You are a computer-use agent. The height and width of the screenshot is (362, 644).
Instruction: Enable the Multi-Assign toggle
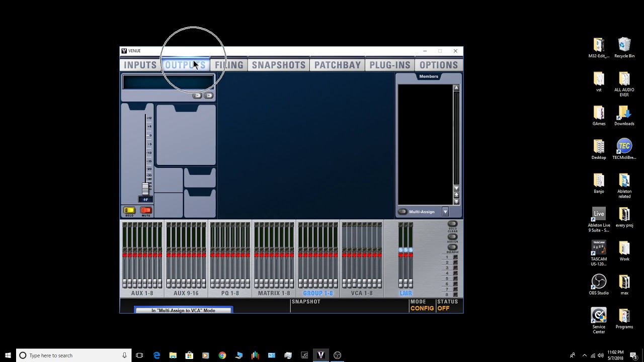click(x=403, y=212)
